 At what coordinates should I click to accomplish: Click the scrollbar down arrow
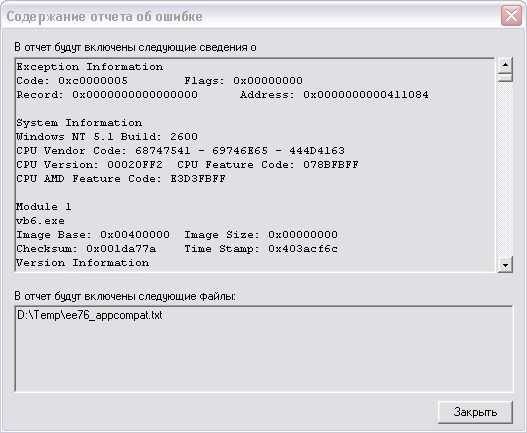tap(505, 265)
